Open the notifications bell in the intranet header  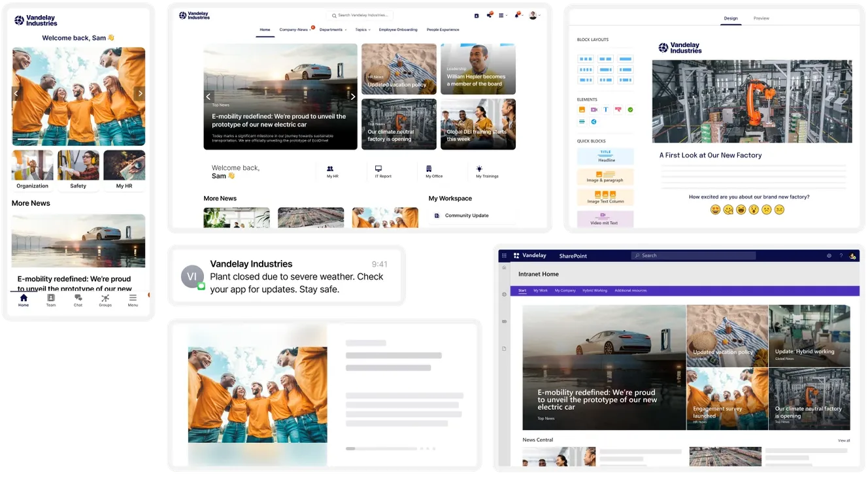coord(516,16)
